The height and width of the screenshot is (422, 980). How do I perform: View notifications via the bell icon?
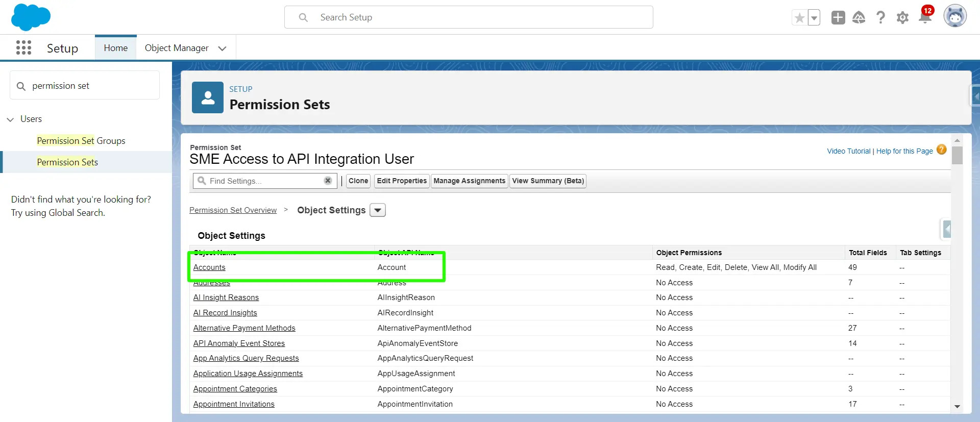[x=924, y=18]
